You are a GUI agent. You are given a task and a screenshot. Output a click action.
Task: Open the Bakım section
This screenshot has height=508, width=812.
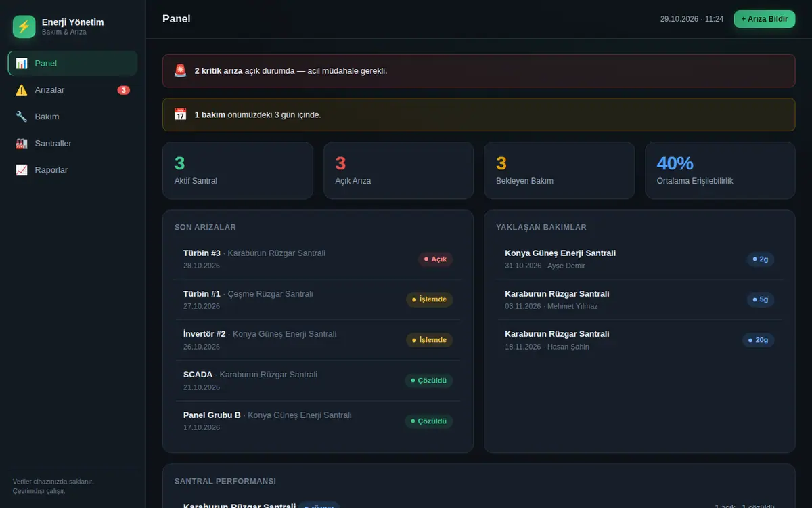tap(72, 117)
